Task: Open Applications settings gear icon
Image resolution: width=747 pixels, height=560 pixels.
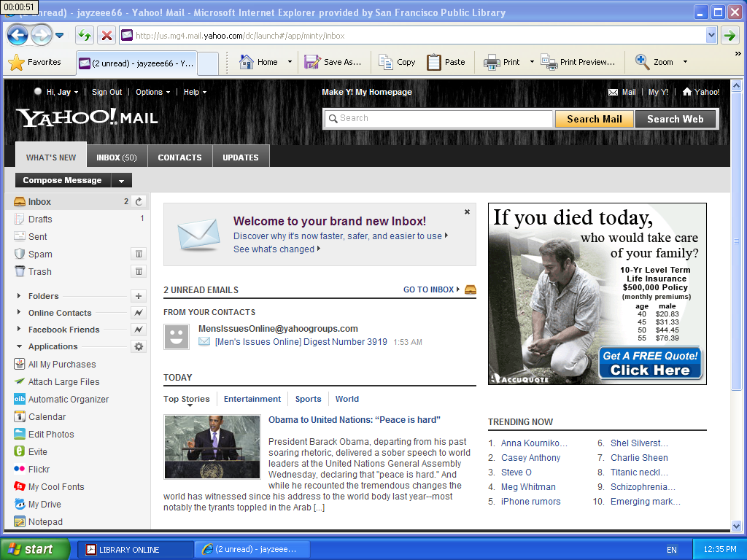Action: click(x=139, y=346)
